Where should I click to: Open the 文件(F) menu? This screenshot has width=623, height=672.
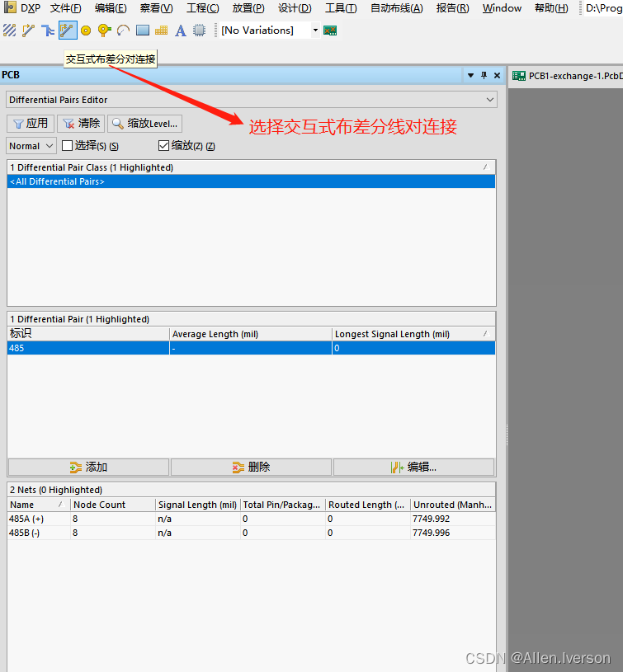[x=66, y=8]
